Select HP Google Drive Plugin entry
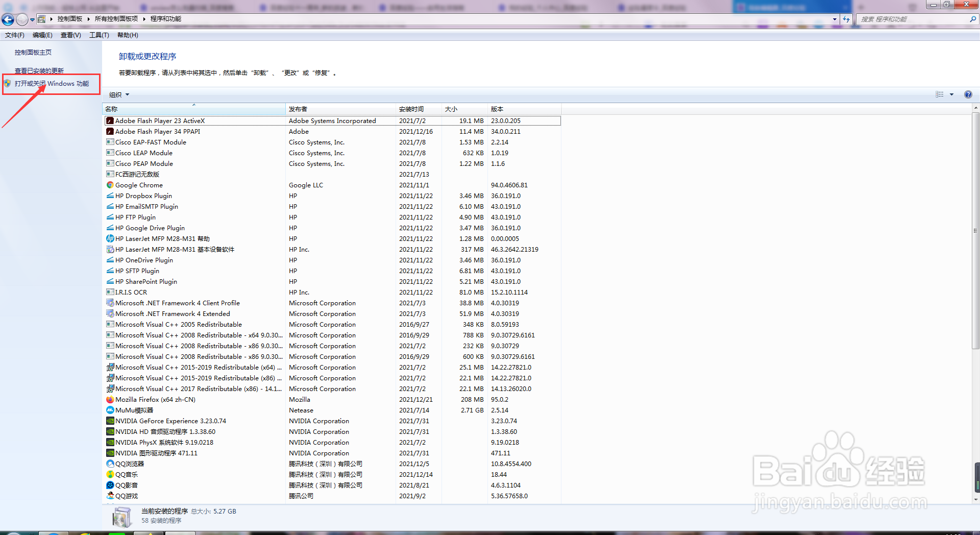Screen dimensions: 980x535 [333, 228]
